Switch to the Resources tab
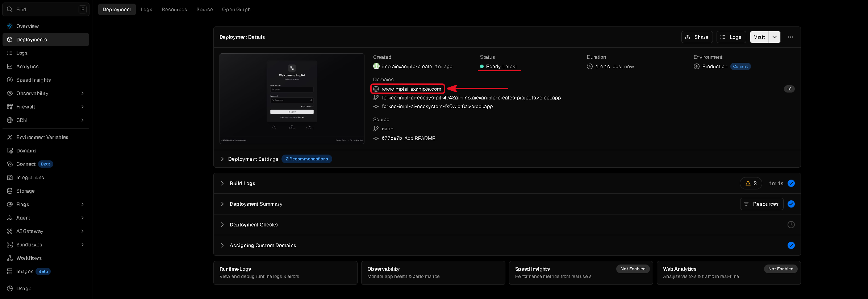Viewport: 868px width, 299px height. click(174, 9)
